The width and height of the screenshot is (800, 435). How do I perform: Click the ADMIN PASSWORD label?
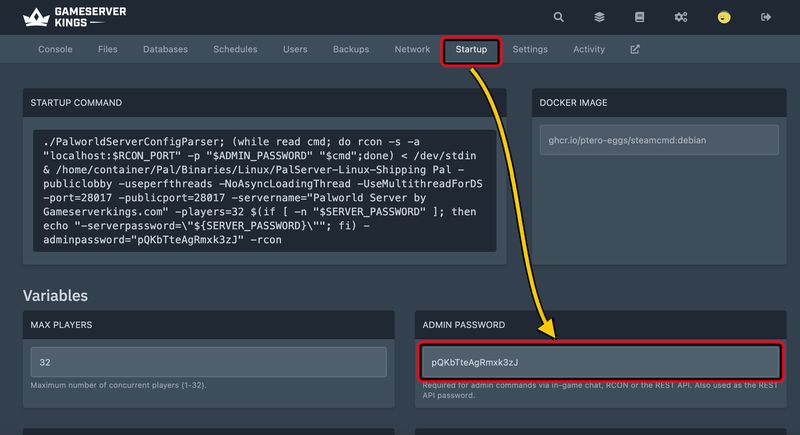coord(464,325)
